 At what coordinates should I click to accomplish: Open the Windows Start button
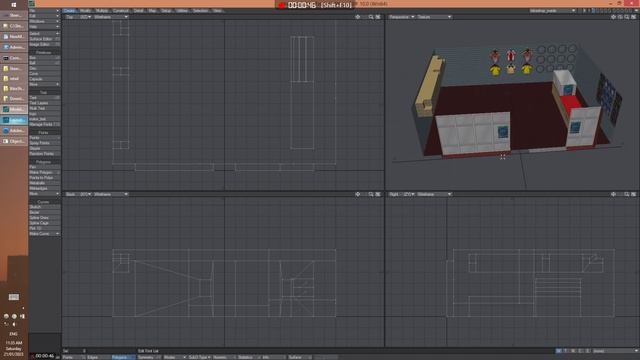coord(13,4)
